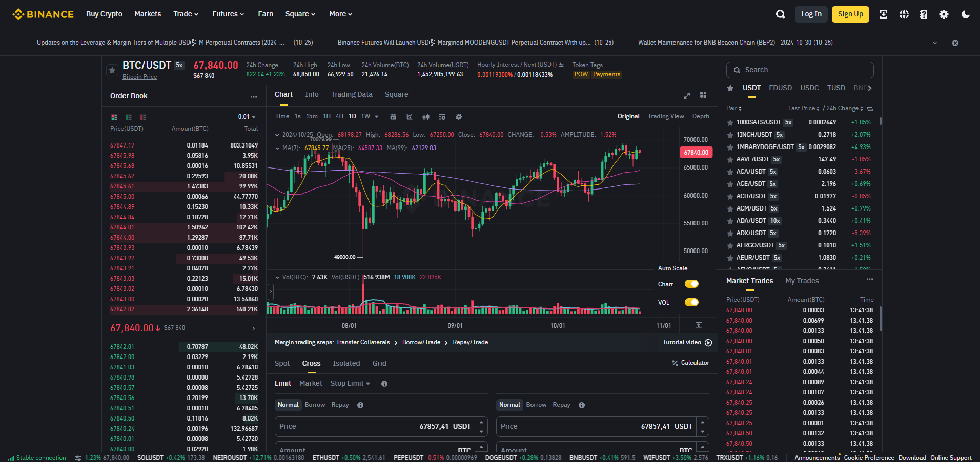Open Borrow/Trade margin step link
Screen dimensions: 980x462
(x=421, y=342)
